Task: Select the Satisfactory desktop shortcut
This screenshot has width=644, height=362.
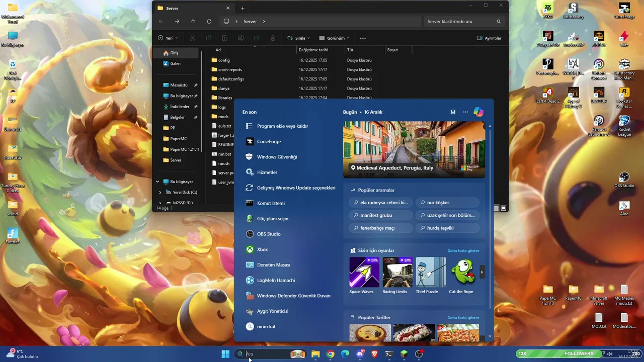Action: pyautogui.click(x=573, y=11)
